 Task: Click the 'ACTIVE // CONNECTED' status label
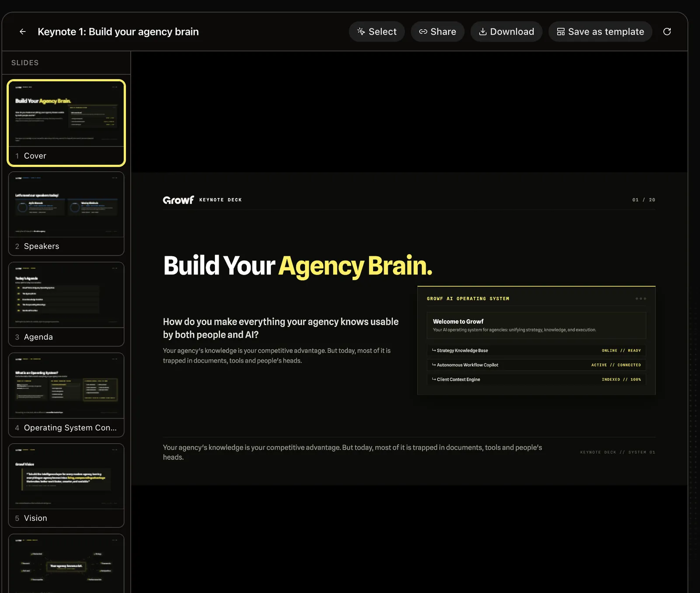pos(616,365)
